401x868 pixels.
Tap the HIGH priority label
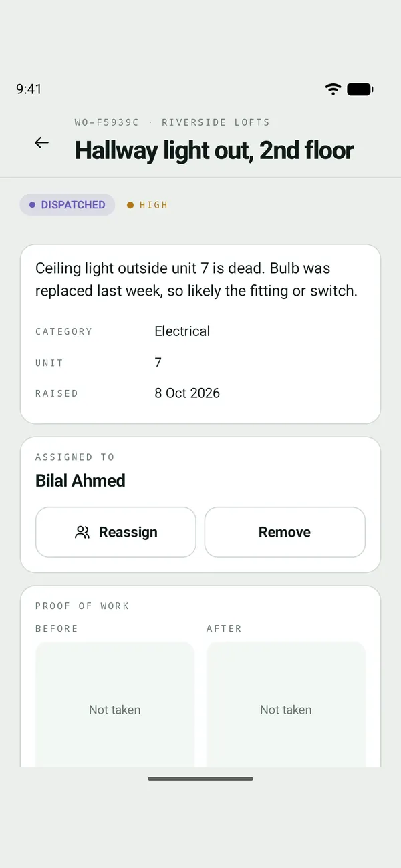(x=154, y=205)
